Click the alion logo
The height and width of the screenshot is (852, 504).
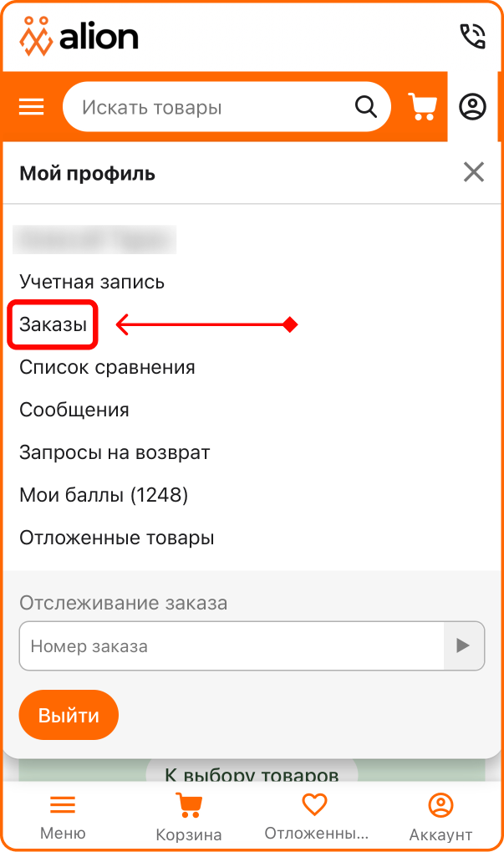(x=79, y=37)
